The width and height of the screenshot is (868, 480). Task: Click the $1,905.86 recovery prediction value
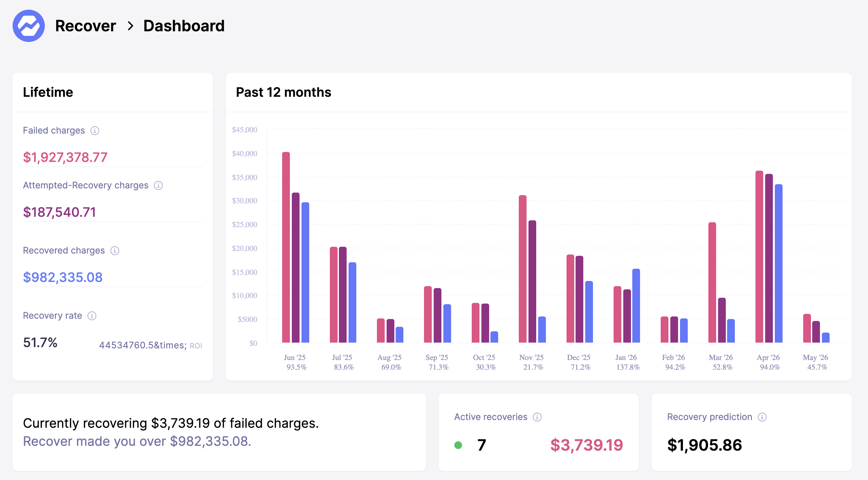(x=705, y=445)
